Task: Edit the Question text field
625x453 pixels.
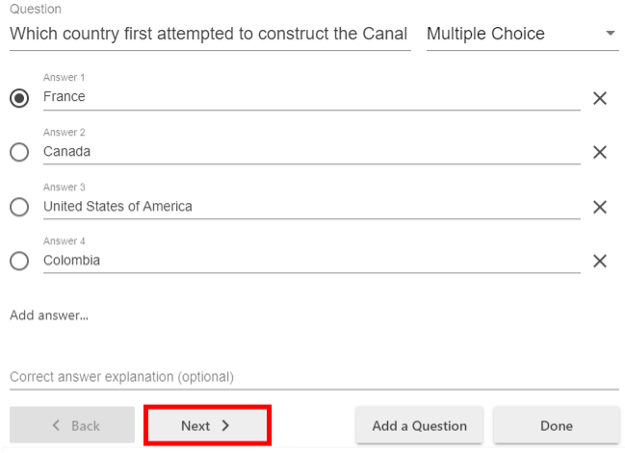Action: [x=209, y=34]
